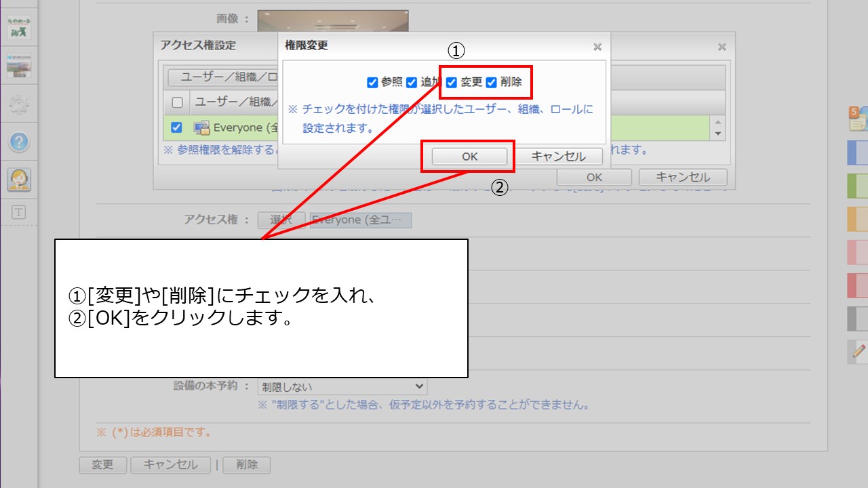This screenshot has height=488, width=868.
Task: Click OK in the 権限変更 dialog
Action: point(469,157)
